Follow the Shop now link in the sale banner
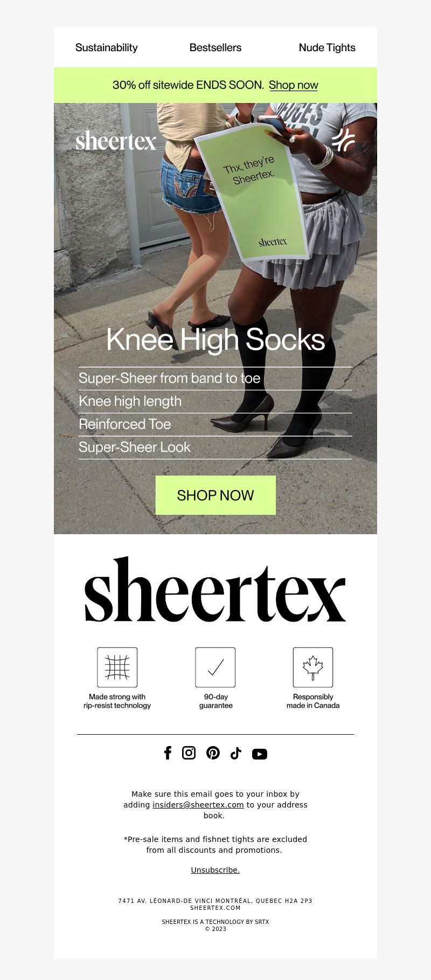The width and height of the screenshot is (431, 980). (294, 85)
